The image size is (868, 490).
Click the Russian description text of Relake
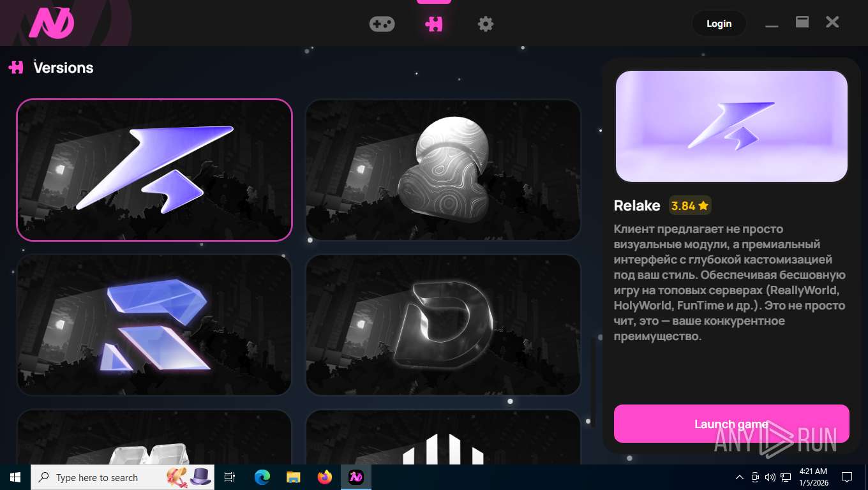click(x=730, y=283)
